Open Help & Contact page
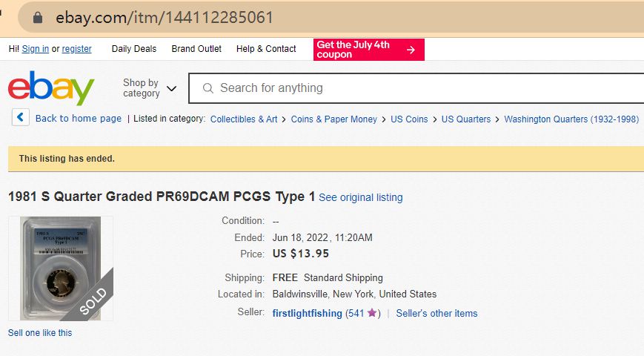 pos(266,49)
